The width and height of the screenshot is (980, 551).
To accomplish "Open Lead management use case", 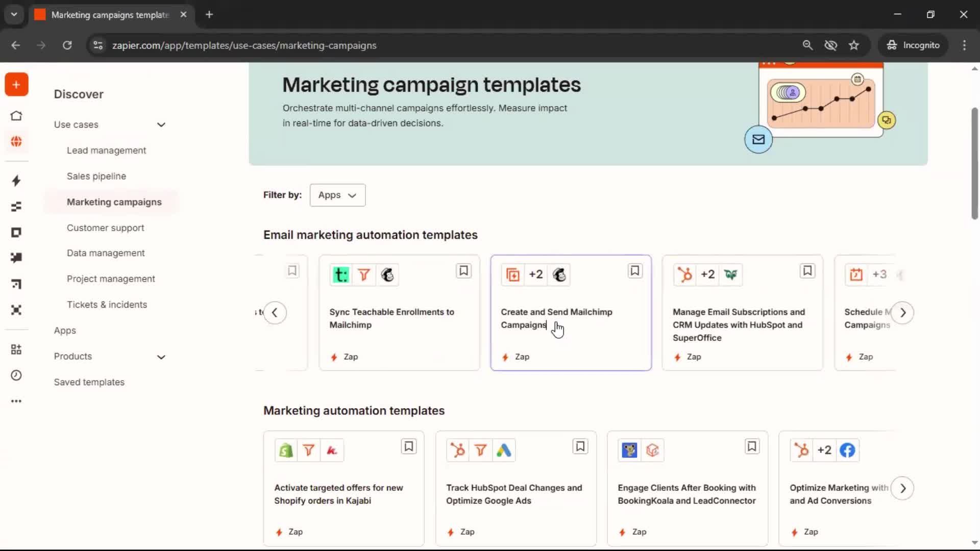I will click(x=106, y=151).
